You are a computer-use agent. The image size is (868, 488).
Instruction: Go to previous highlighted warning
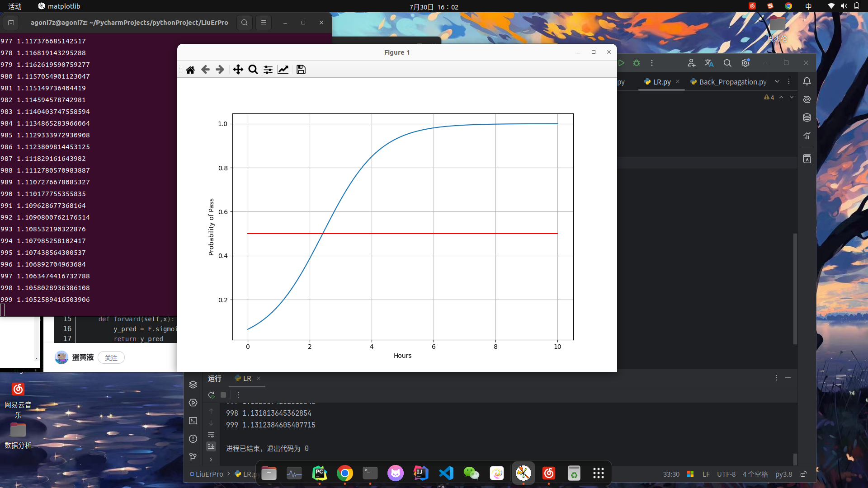(x=781, y=97)
